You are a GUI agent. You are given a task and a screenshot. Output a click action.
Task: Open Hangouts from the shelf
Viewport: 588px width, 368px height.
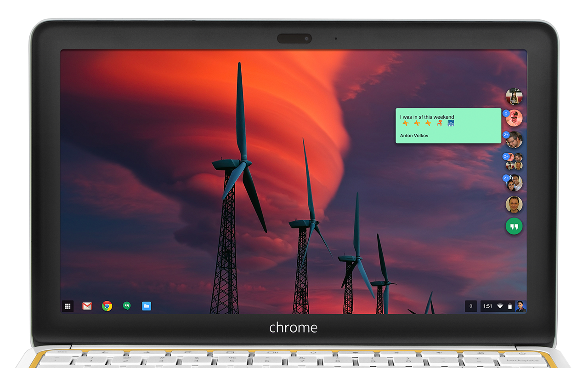(x=126, y=306)
